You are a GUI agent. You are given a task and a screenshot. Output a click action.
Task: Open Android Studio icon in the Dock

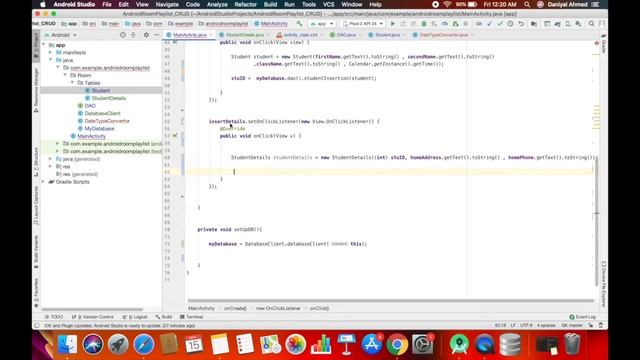pos(459,344)
